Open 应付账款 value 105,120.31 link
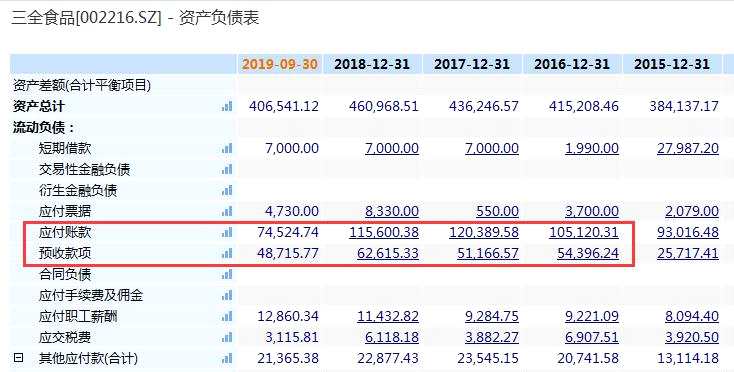The width and height of the screenshot is (734, 372). click(x=584, y=233)
